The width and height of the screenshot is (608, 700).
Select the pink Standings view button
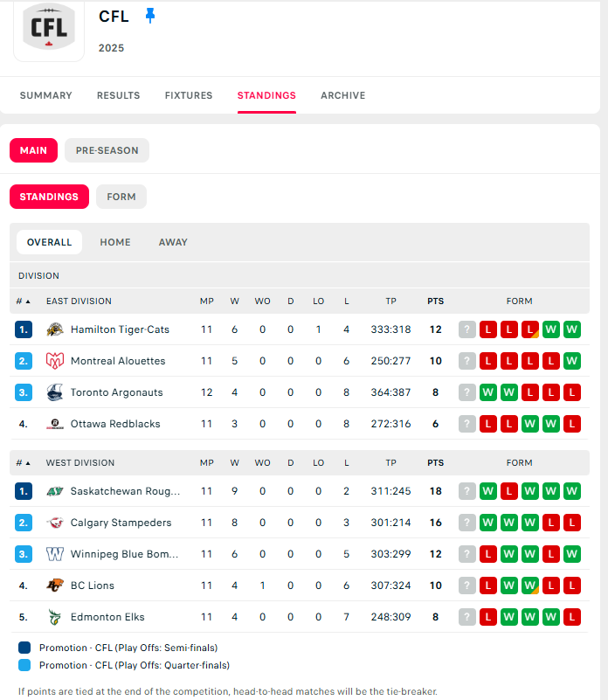tap(49, 197)
